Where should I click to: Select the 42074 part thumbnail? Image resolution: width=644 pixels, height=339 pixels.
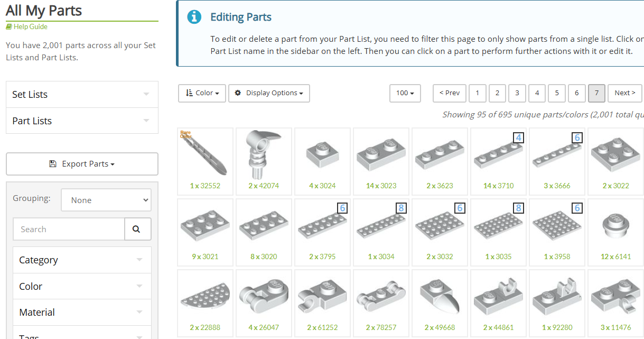pyautogui.click(x=264, y=153)
